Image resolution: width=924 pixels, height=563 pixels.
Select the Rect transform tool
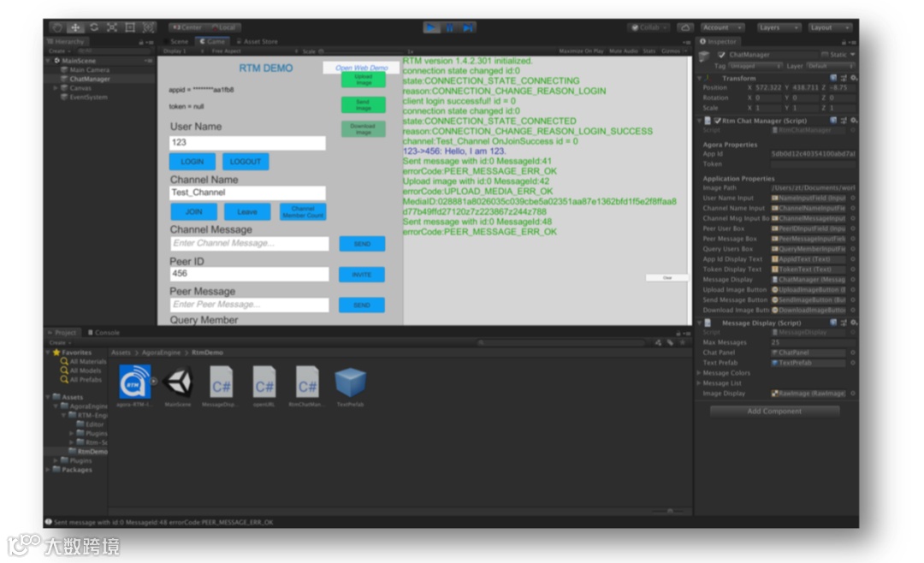click(x=130, y=27)
